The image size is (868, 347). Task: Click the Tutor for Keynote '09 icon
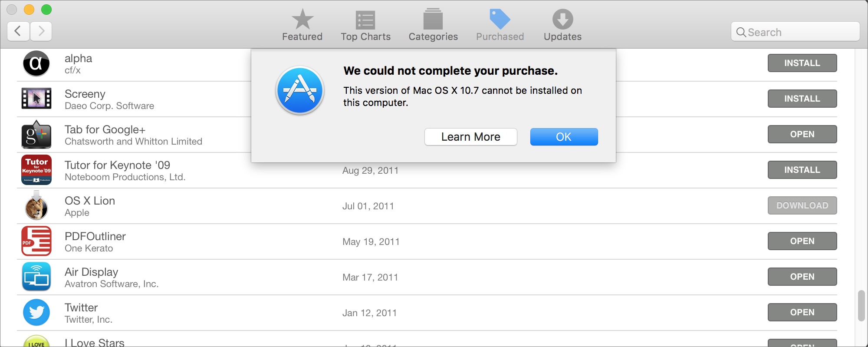pyautogui.click(x=36, y=170)
